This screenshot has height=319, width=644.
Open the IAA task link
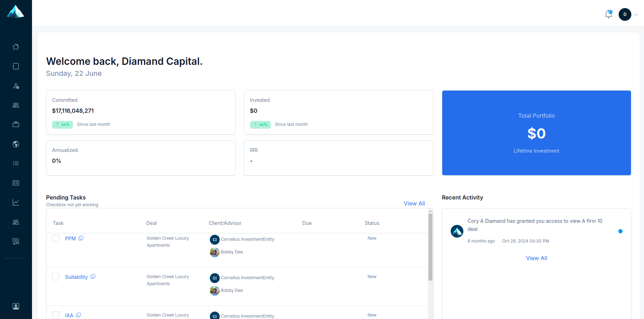69,315
